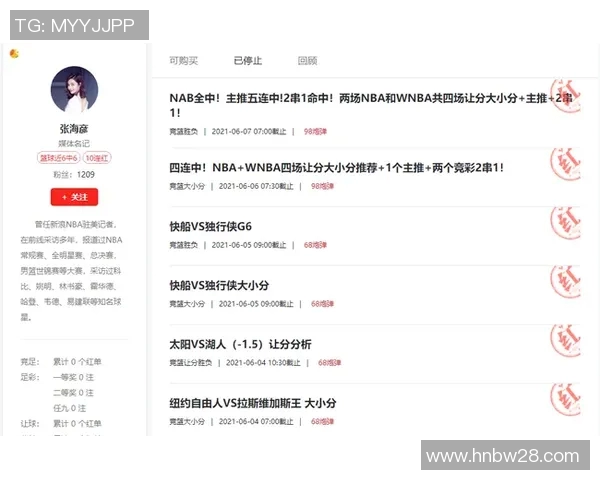Click the 一等奖 0 注 stat line
The width and height of the screenshot is (600, 480).
(73, 377)
